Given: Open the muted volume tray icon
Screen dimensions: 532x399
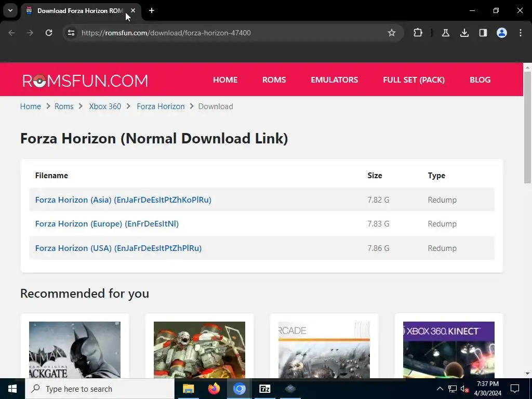Looking at the screenshot, I should click(x=465, y=389).
